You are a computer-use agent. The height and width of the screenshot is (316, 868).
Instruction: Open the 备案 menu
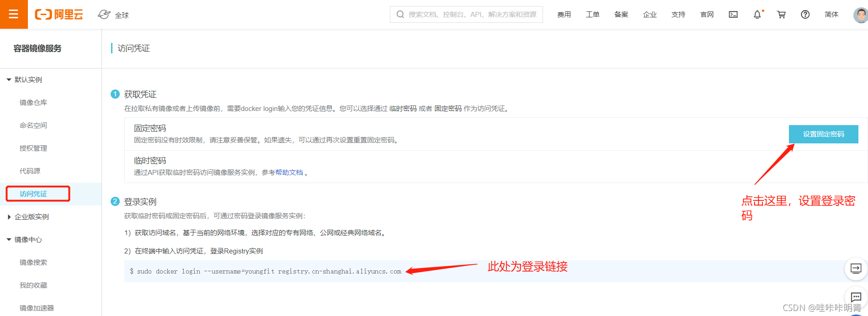621,15
